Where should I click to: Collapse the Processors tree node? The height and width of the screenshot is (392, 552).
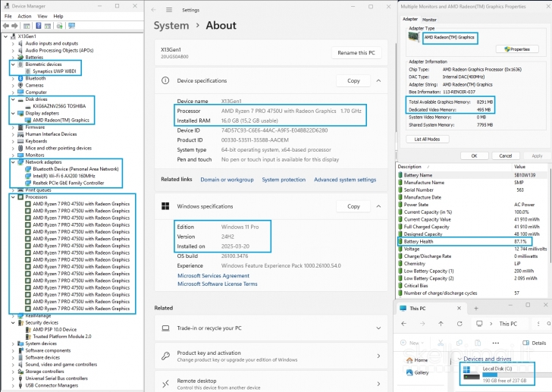13,197
